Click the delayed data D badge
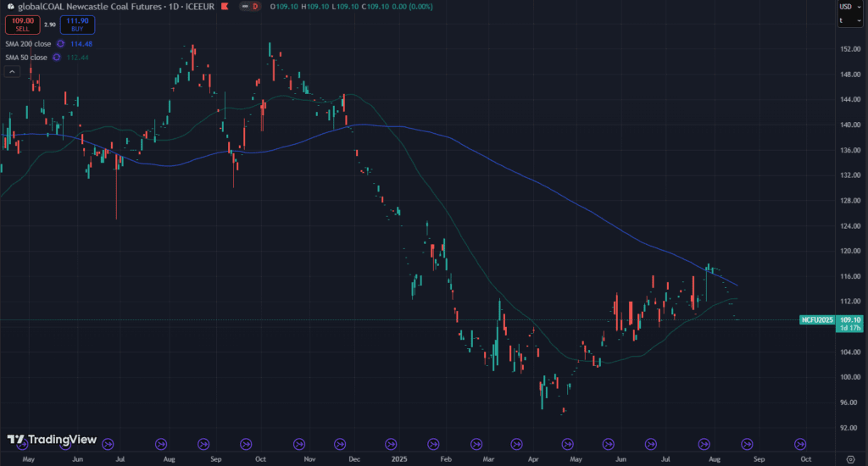 click(256, 6)
